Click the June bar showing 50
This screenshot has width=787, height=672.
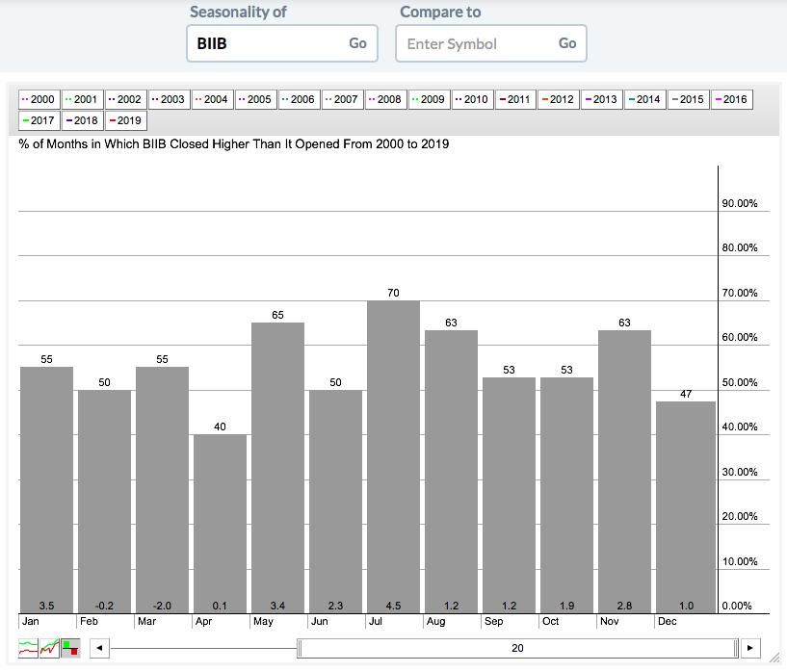[335, 502]
